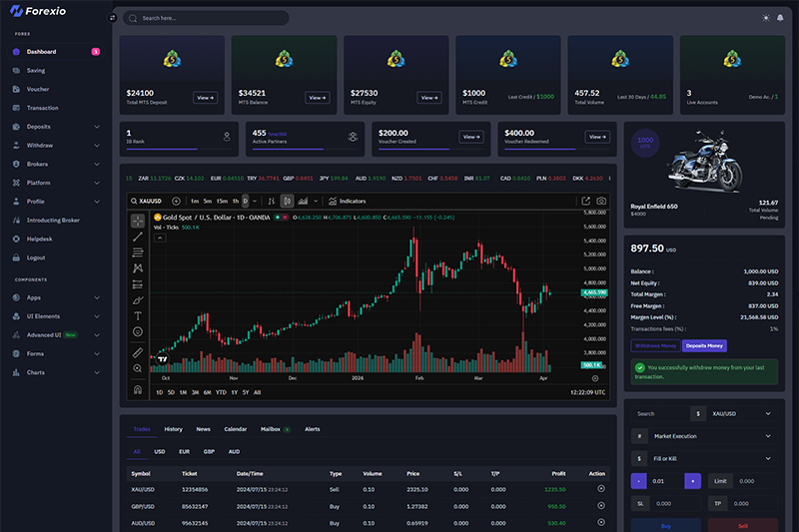This screenshot has height=532, width=799.
Task: Pick the ruler measure tool
Action: tap(138, 352)
